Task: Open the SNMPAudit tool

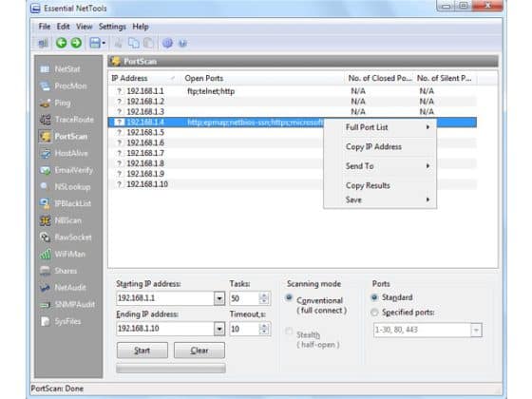Action: click(67, 304)
